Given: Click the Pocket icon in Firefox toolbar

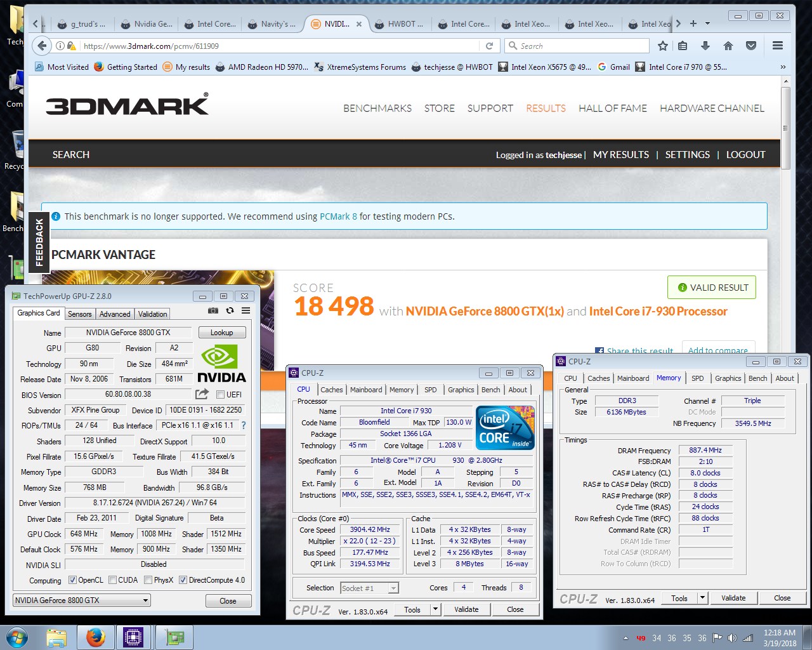Looking at the screenshot, I should pos(751,46).
